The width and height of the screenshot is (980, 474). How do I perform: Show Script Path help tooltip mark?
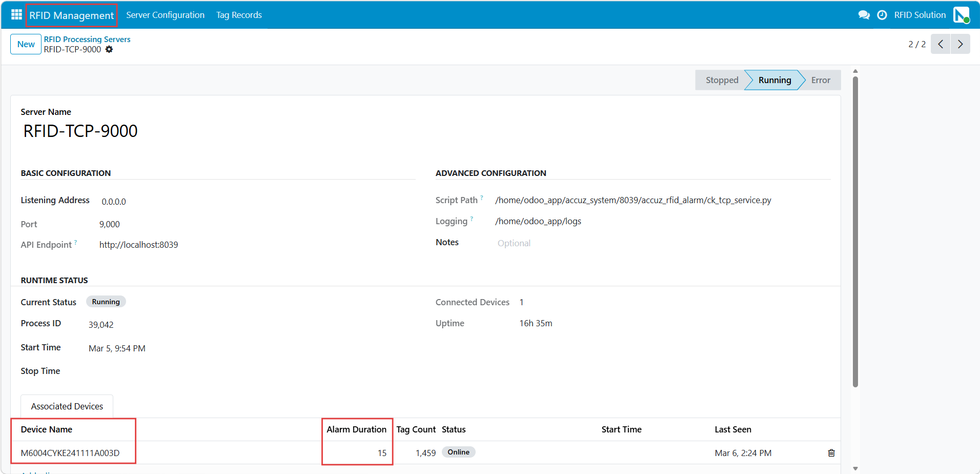482,197
